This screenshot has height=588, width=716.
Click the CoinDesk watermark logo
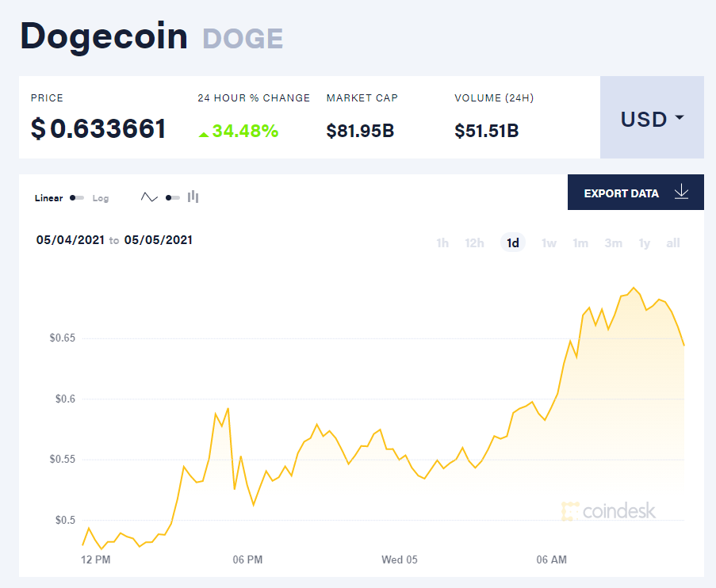[x=608, y=511]
